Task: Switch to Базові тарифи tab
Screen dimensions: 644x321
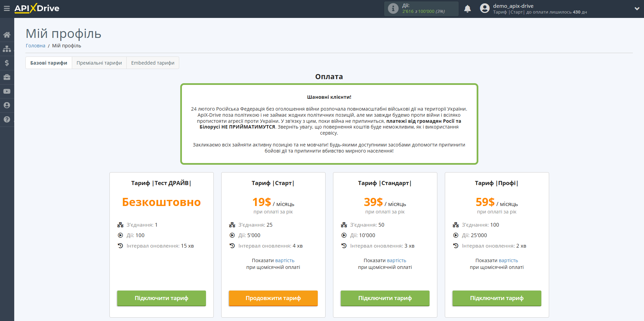Action: (49, 63)
